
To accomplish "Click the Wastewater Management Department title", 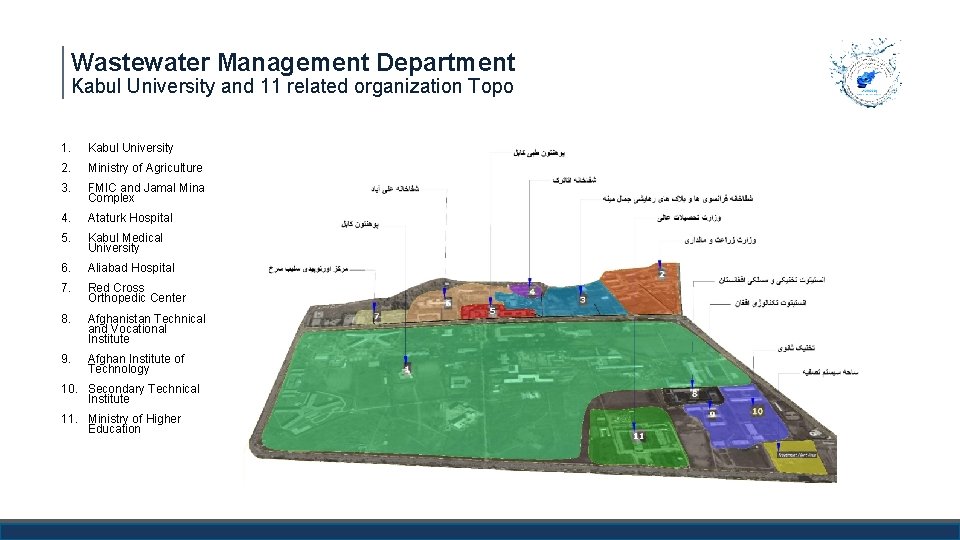I will [293, 62].
